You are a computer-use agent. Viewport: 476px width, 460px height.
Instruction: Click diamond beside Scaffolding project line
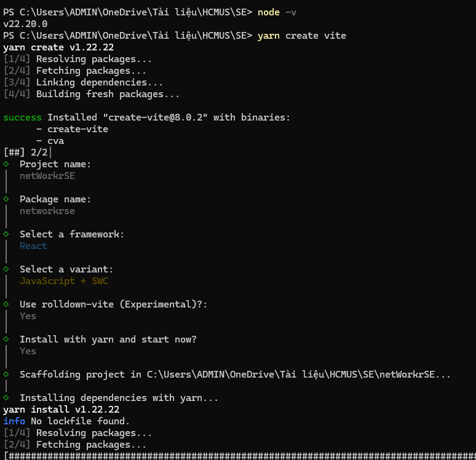click(x=6, y=374)
